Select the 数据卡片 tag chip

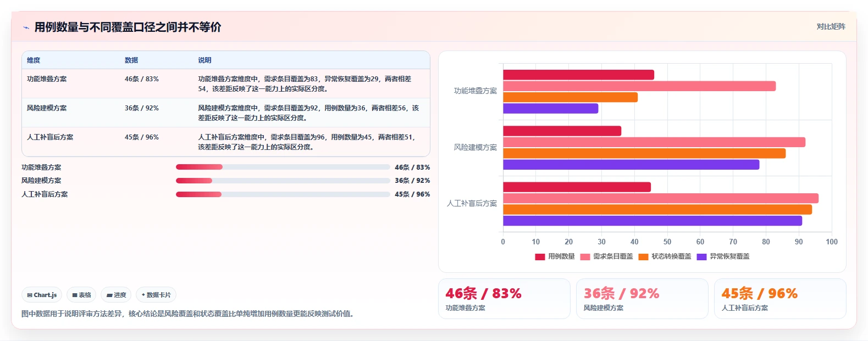(156, 295)
